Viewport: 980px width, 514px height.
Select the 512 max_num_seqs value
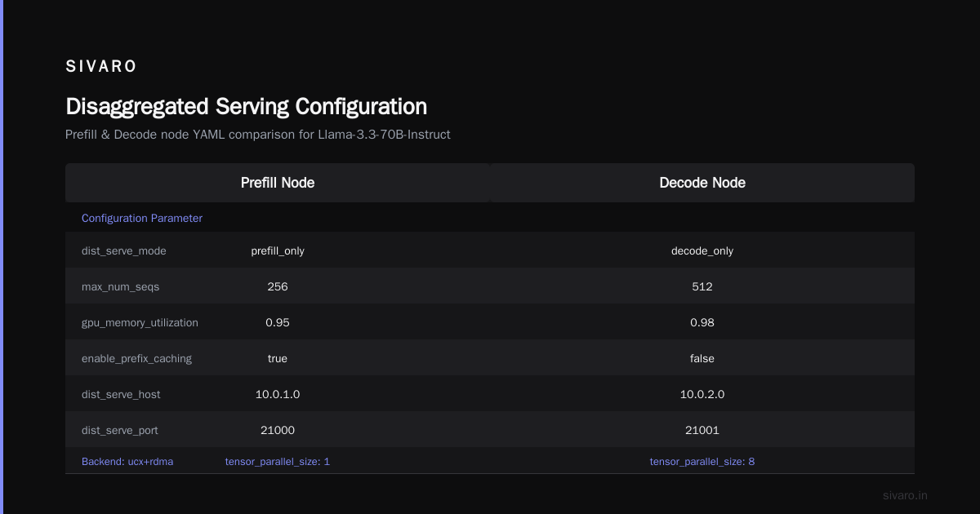pyautogui.click(x=702, y=287)
